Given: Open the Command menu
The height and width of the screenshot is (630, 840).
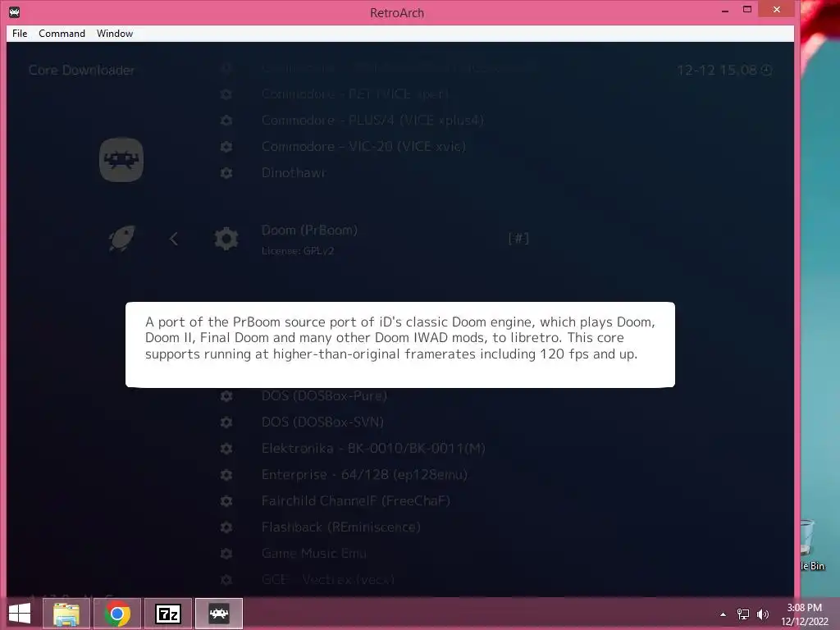Looking at the screenshot, I should [x=62, y=33].
